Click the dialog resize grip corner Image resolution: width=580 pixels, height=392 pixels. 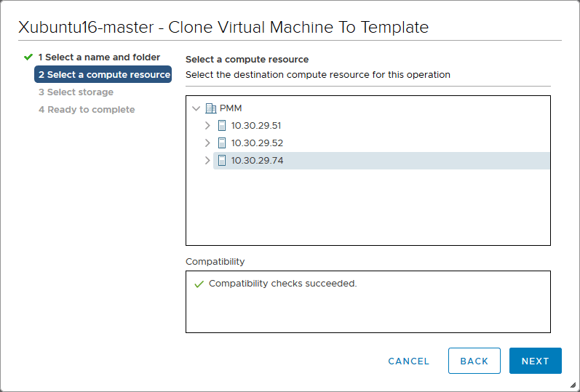[x=573, y=385]
